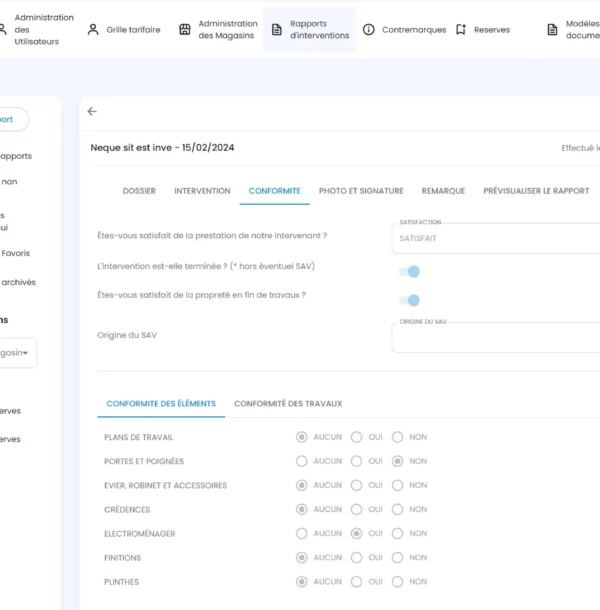This screenshot has height=610, width=600.
Task: Select AUCUN for Finitions
Action: pyautogui.click(x=302, y=557)
